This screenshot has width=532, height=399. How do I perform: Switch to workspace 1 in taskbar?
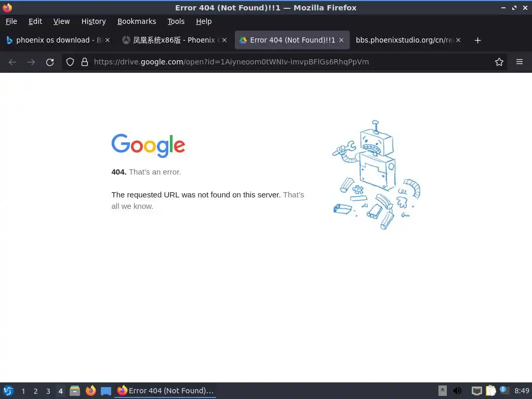[23, 391]
